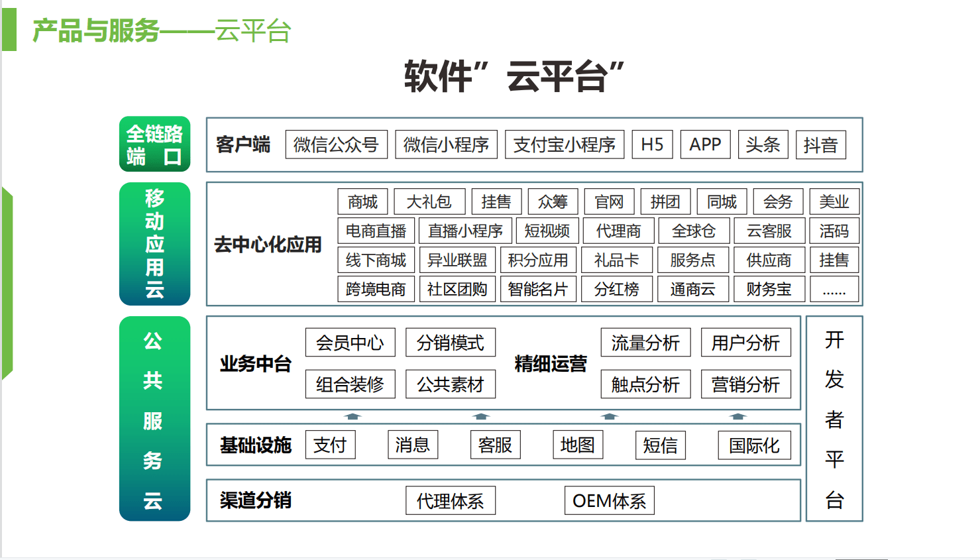Select the H5 client box

point(653,144)
